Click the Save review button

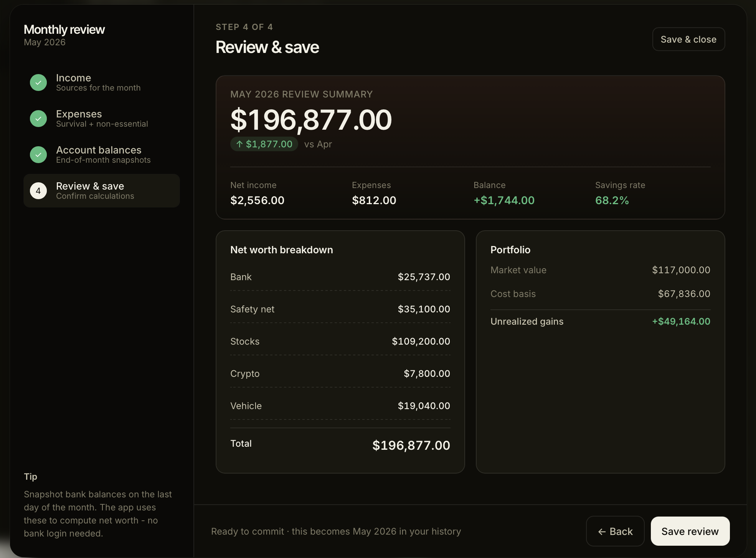pyautogui.click(x=690, y=531)
